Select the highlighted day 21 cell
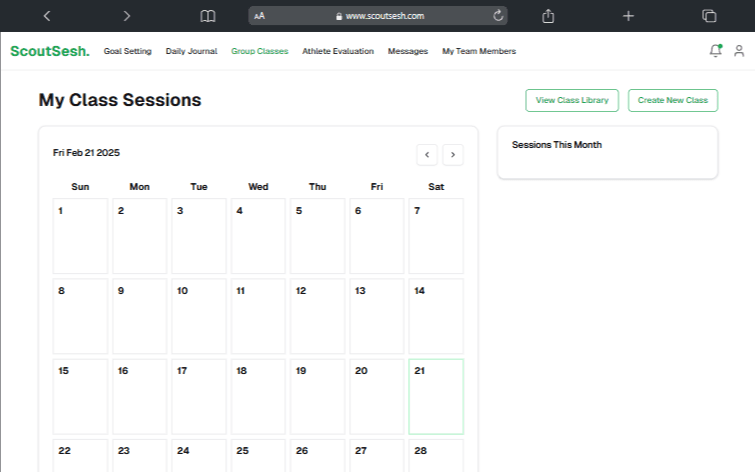This screenshot has width=755, height=472. [x=436, y=396]
